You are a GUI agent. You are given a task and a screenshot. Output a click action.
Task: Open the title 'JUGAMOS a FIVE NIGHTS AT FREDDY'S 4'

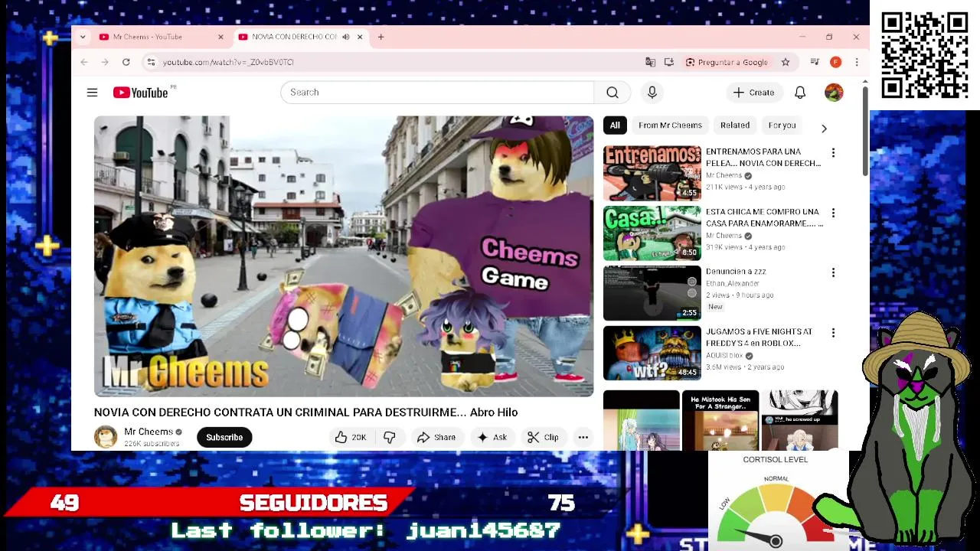759,337
